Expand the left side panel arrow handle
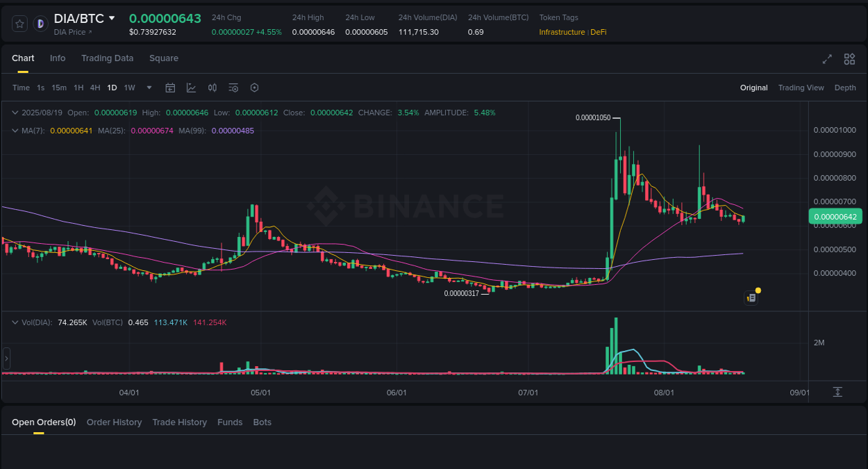The width and height of the screenshot is (868, 469). (6, 359)
